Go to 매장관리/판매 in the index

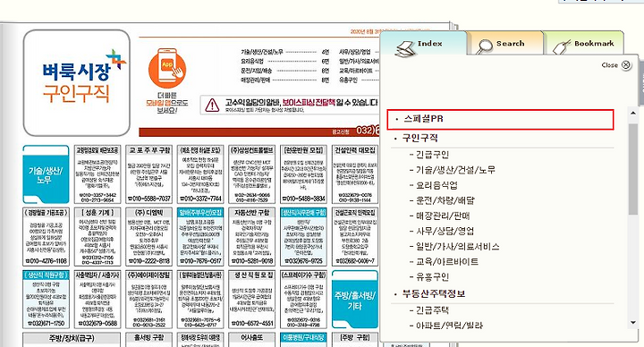[x=443, y=216]
